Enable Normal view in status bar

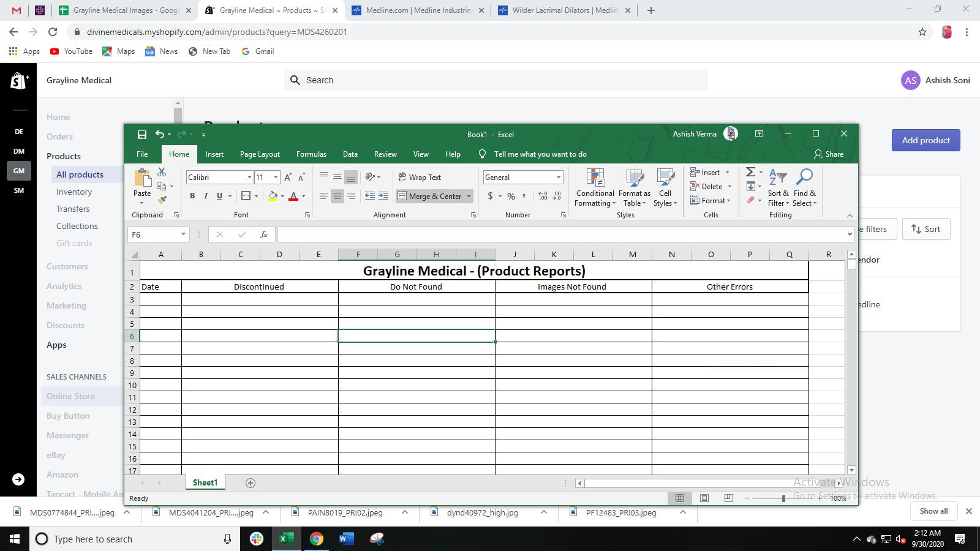(x=680, y=498)
